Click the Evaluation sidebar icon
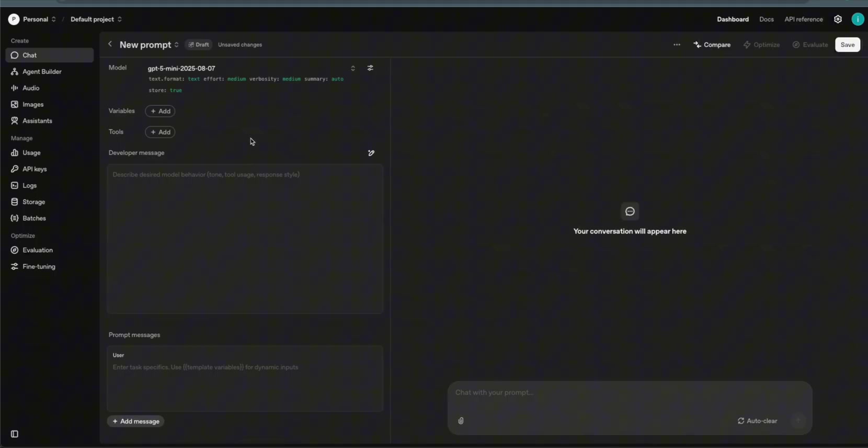Image resolution: width=868 pixels, height=448 pixels. 15,250
